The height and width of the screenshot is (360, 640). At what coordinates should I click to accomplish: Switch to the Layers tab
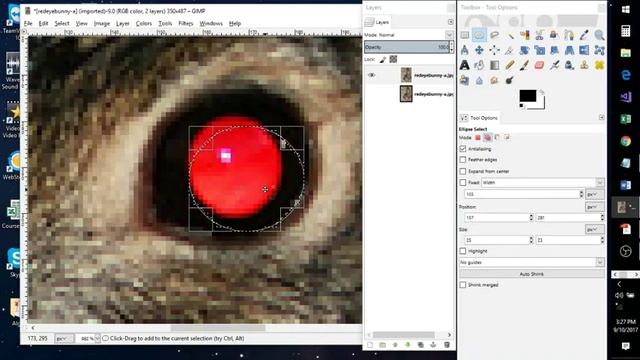(x=378, y=22)
